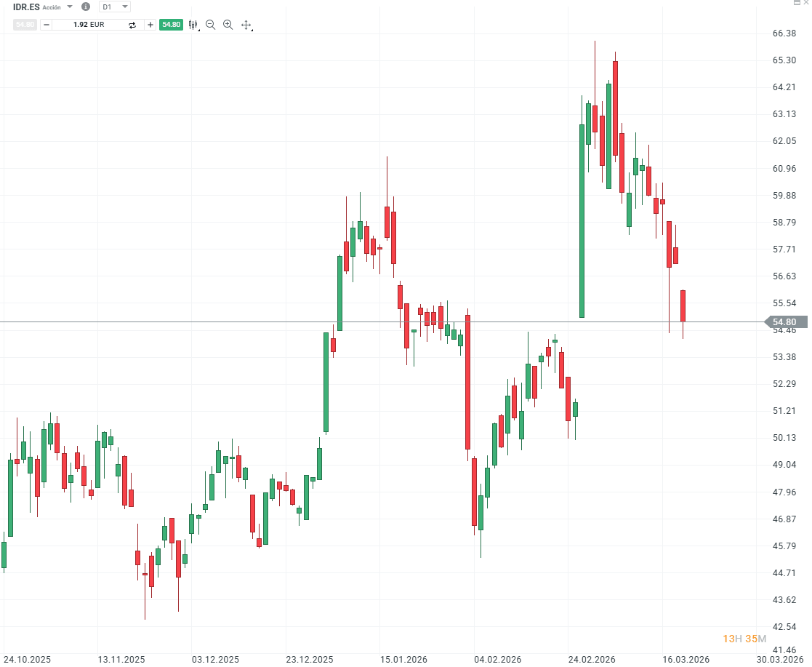The height and width of the screenshot is (667, 812).
Task: Click the grey 54.80 sell price button
Action: click(25, 25)
